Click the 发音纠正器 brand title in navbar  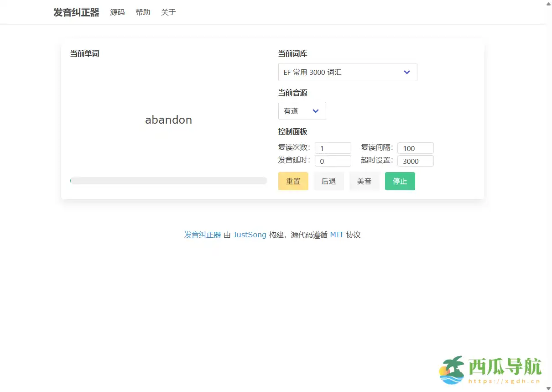point(77,12)
